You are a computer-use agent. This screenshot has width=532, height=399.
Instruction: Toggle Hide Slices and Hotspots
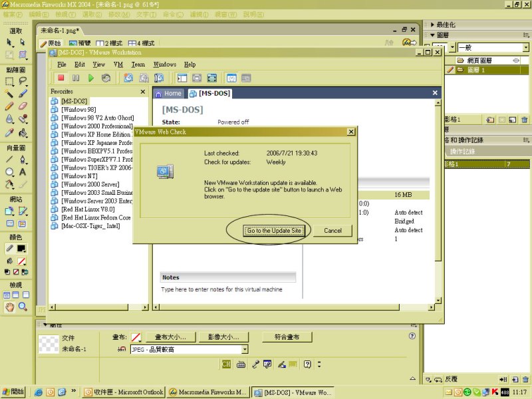click(x=10, y=223)
